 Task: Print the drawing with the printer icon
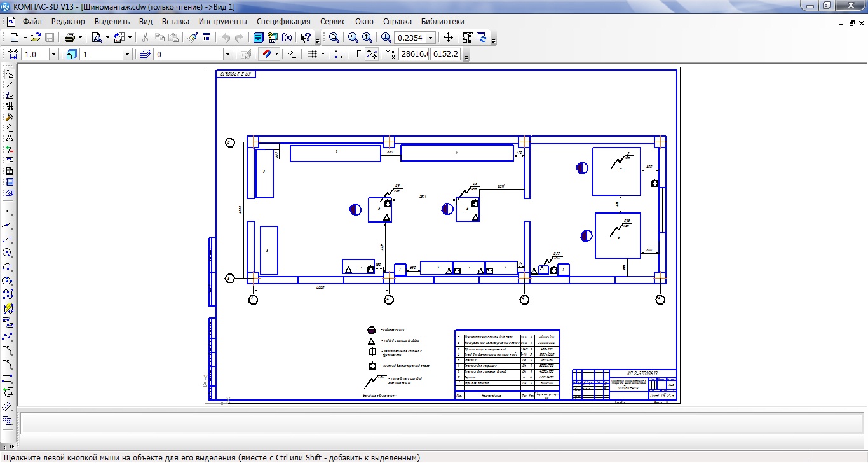tap(70, 38)
